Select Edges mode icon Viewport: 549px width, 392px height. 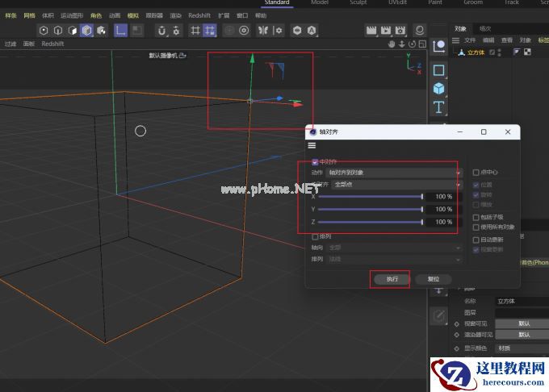pyautogui.click(x=58, y=31)
